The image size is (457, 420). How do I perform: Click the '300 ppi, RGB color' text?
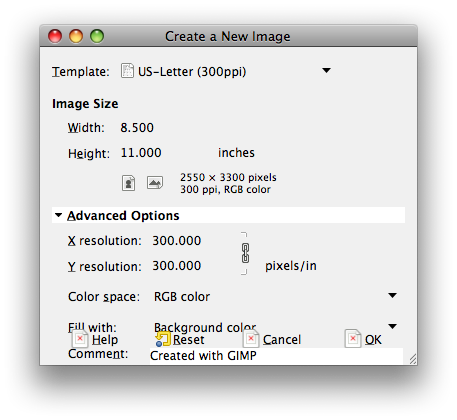tap(225, 189)
